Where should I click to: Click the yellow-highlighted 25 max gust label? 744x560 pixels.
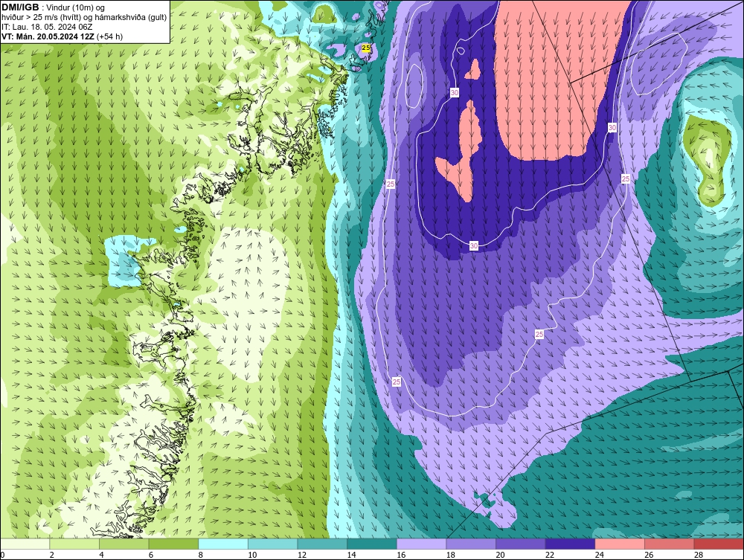[x=366, y=48]
